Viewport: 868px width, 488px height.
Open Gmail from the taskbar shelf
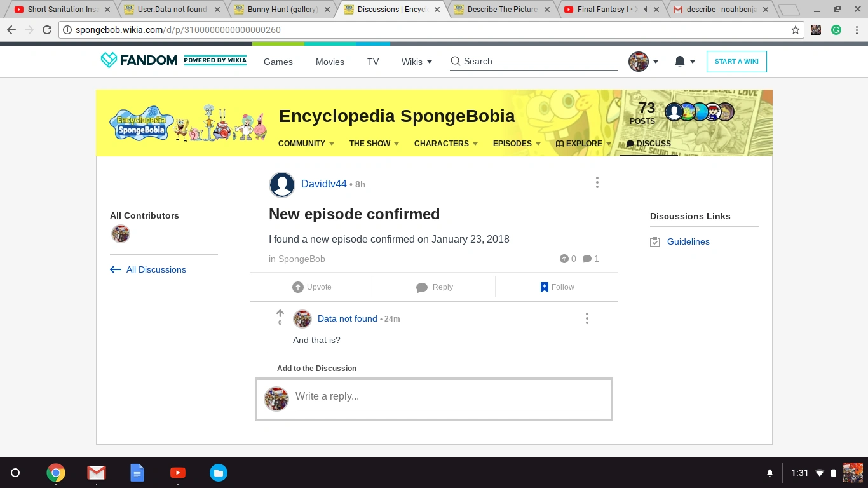point(97,473)
